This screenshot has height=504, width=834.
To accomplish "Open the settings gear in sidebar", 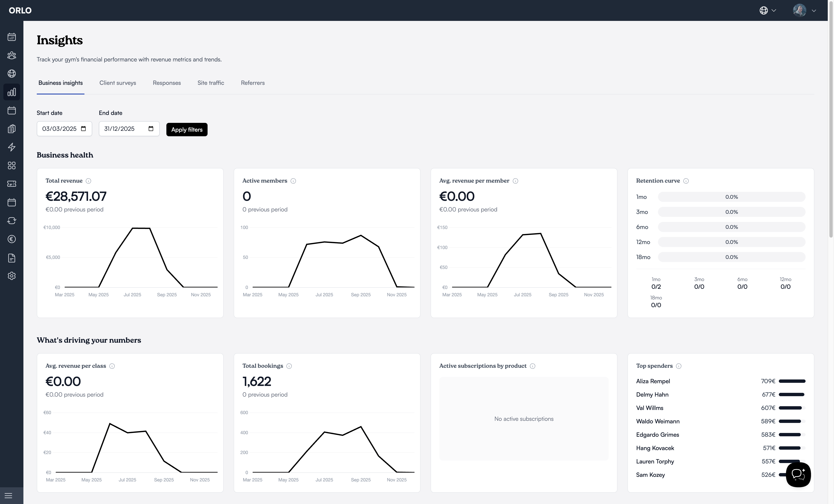I will tap(11, 276).
